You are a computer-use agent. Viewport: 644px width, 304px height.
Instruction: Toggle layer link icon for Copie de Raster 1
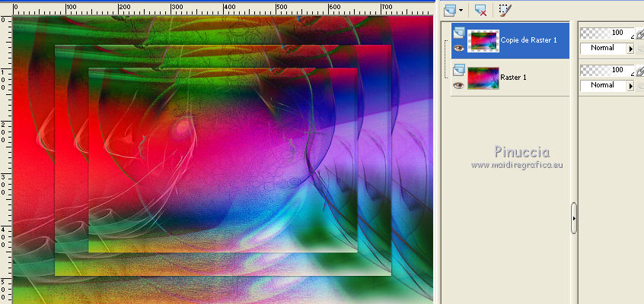click(x=639, y=34)
